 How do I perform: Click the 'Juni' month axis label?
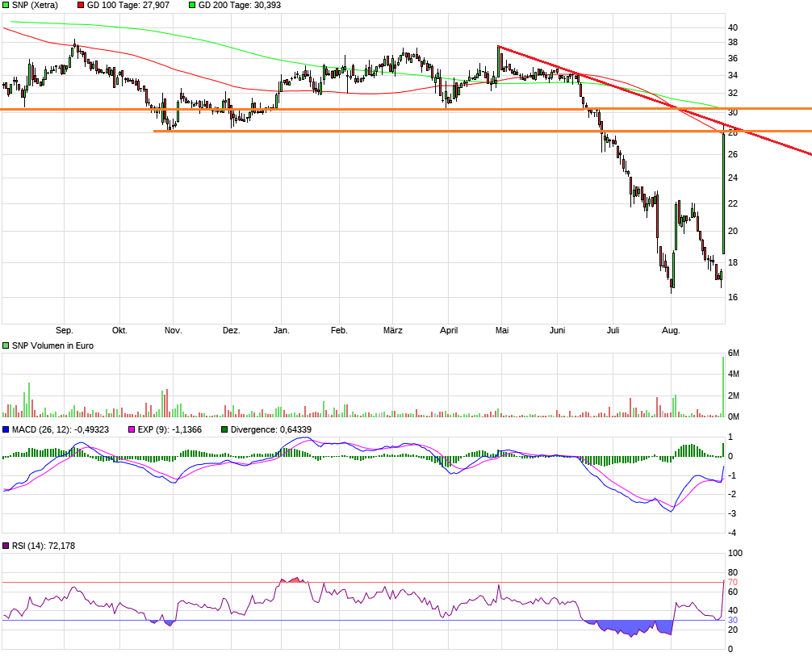tap(557, 330)
